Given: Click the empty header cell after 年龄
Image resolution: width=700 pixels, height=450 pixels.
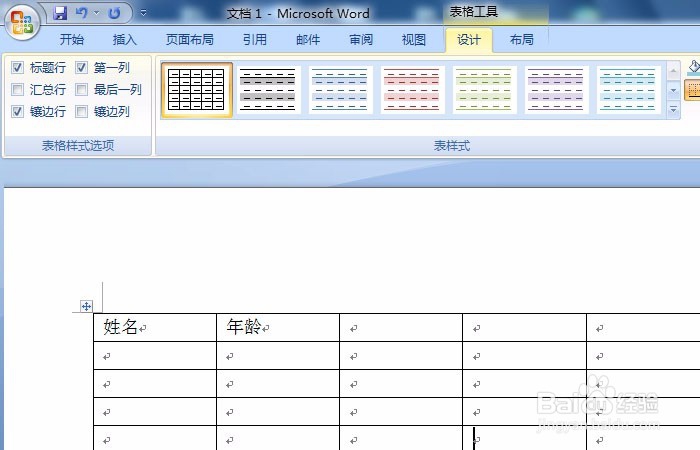Looking at the screenshot, I should point(401,327).
